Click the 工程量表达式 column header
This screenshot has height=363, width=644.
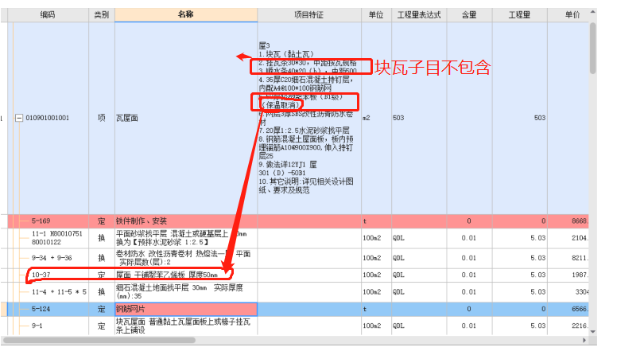click(419, 15)
